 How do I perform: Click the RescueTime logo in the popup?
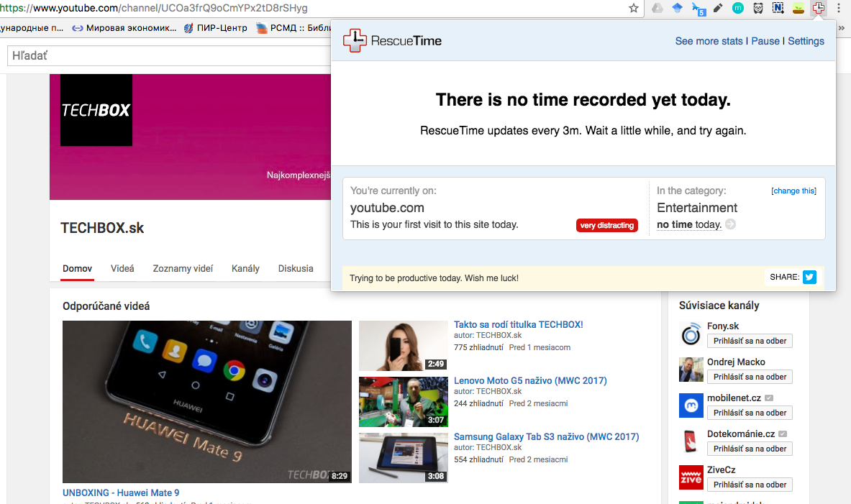392,41
